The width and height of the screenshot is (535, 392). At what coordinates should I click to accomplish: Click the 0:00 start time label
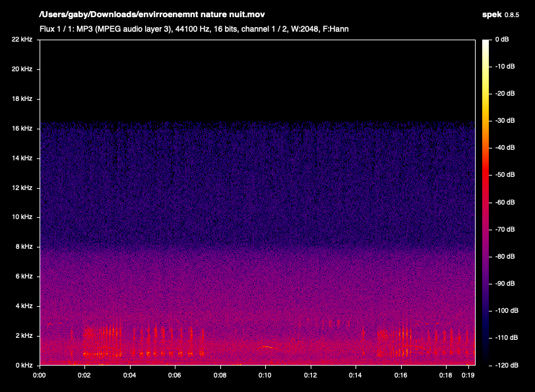pyautogui.click(x=40, y=375)
